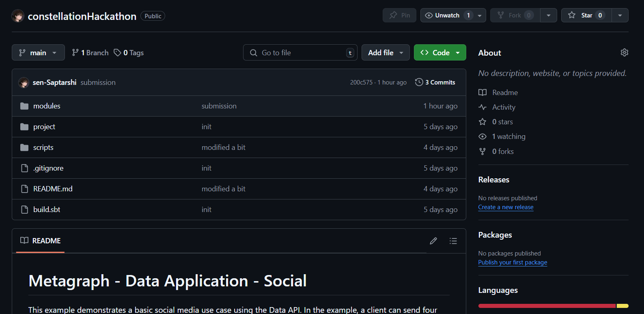
Task: View the 1 watching link
Action: point(502,136)
